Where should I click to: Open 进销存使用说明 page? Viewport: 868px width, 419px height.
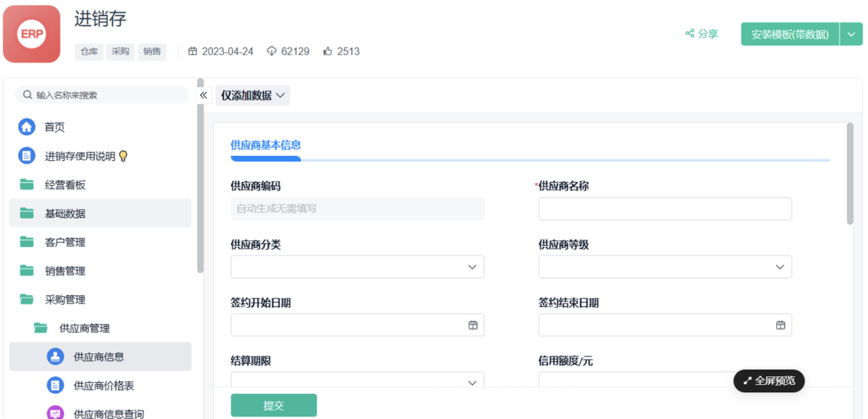pyautogui.click(x=101, y=156)
